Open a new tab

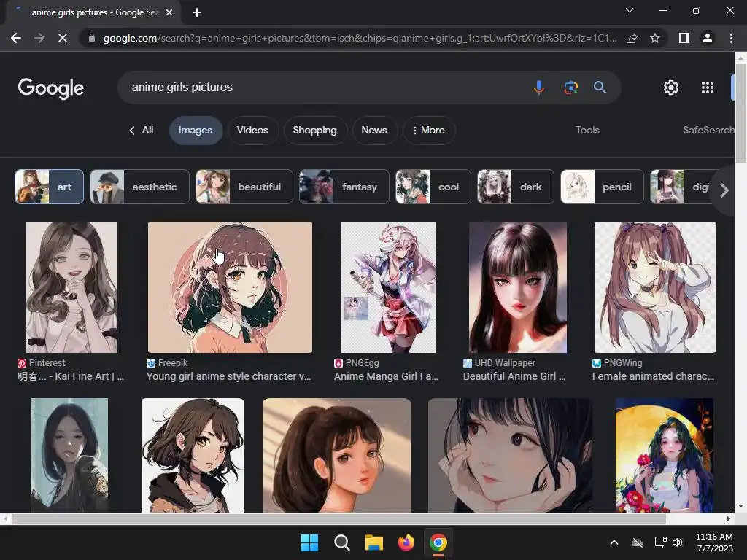(x=197, y=12)
